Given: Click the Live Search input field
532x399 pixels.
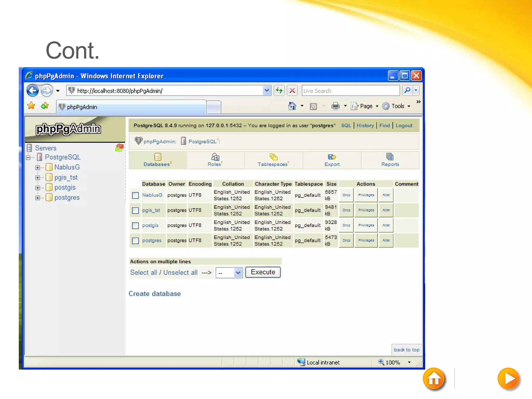Looking at the screenshot, I should [x=350, y=91].
